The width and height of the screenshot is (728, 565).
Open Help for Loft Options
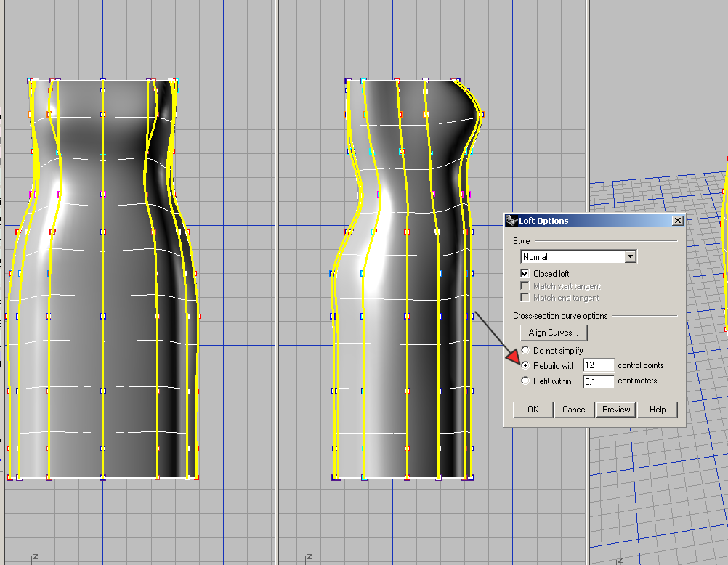click(658, 410)
